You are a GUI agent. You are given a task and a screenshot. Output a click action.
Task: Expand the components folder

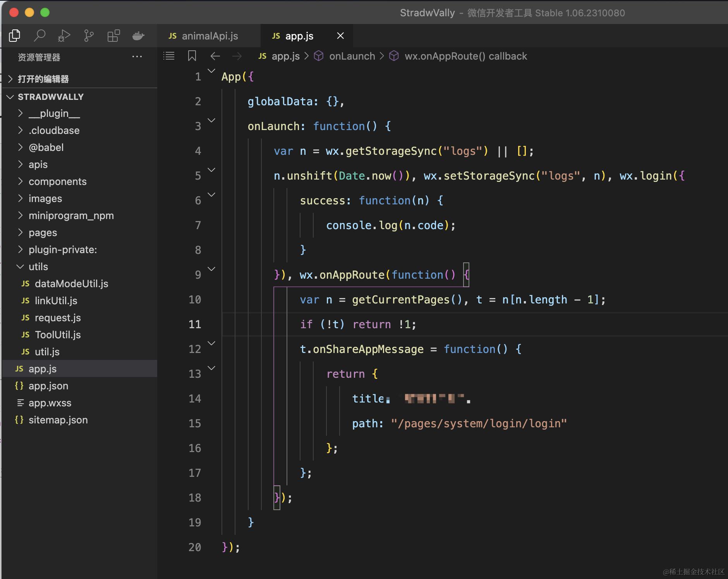click(57, 182)
